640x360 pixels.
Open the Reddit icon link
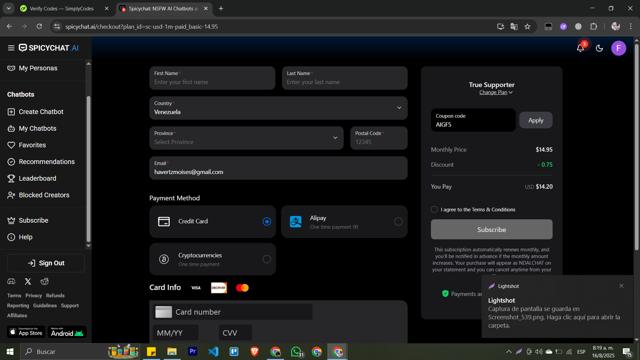coord(44,282)
